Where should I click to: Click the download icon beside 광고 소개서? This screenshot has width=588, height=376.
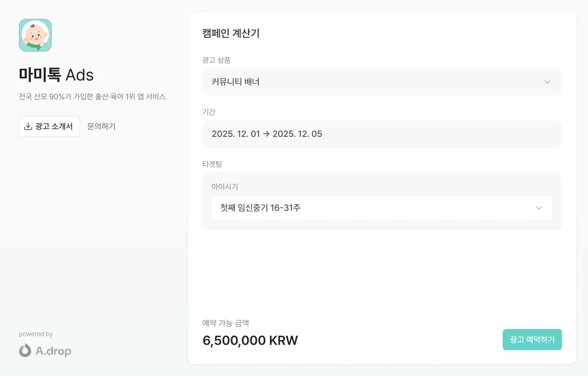pyautogui.click(x=28, y=126)
